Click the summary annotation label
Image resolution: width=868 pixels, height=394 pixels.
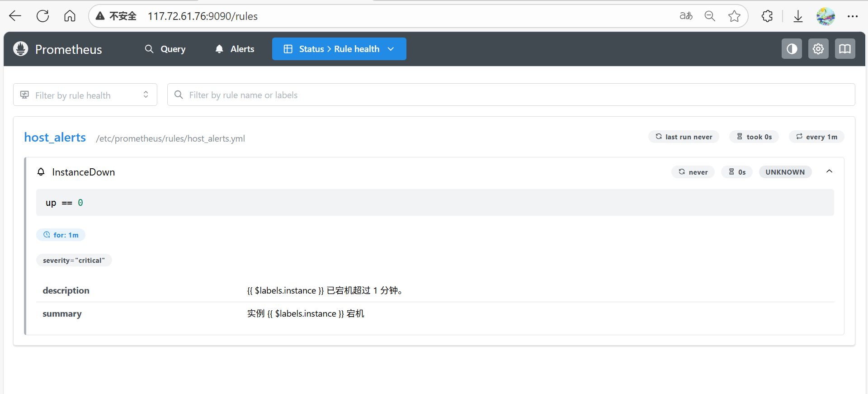tap(62, 313)
